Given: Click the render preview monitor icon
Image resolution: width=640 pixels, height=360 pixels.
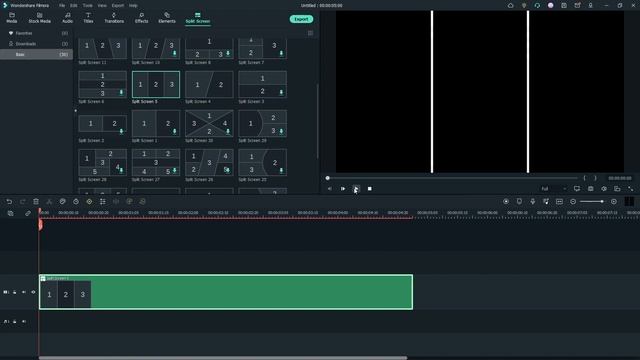Looking at the screenshot, I should pyautogui.click(x=577, y=189).
